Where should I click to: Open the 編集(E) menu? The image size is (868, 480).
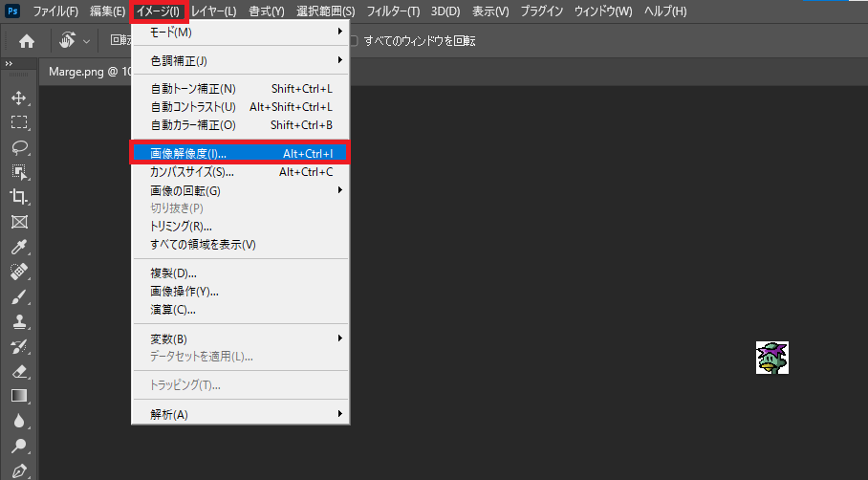(107, 11)
